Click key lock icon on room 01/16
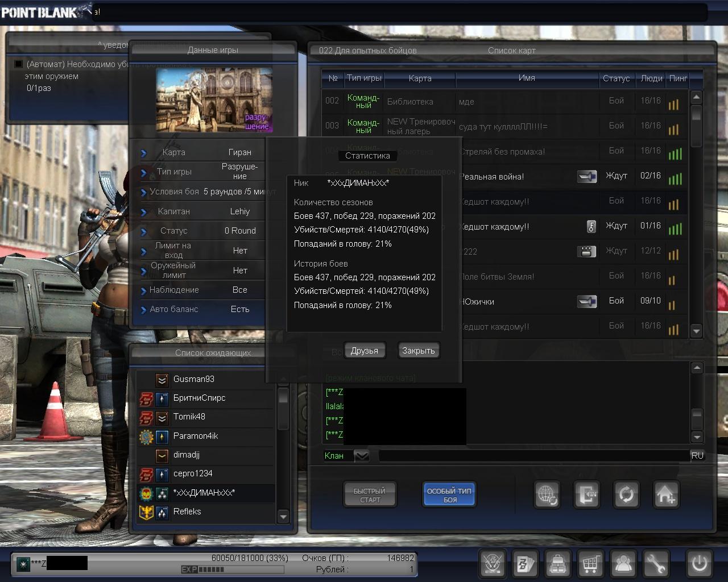Viewport: 728px width, 582px height. click(x=591, y=227)
